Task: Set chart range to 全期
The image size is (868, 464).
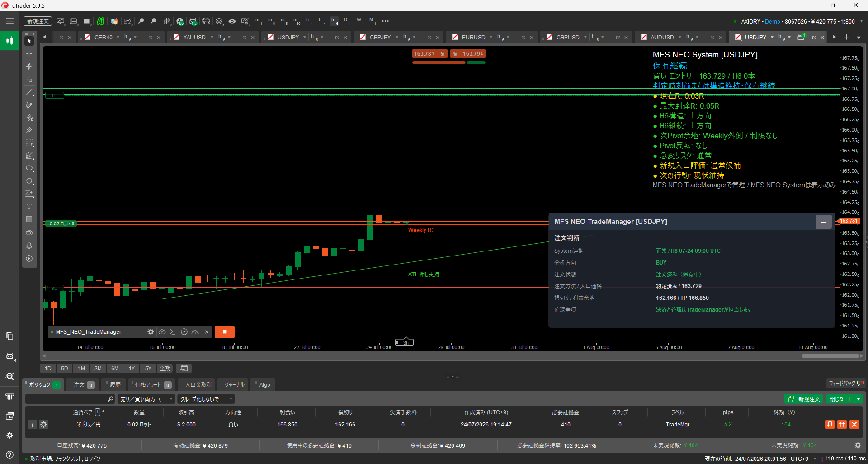Action: 165,369
